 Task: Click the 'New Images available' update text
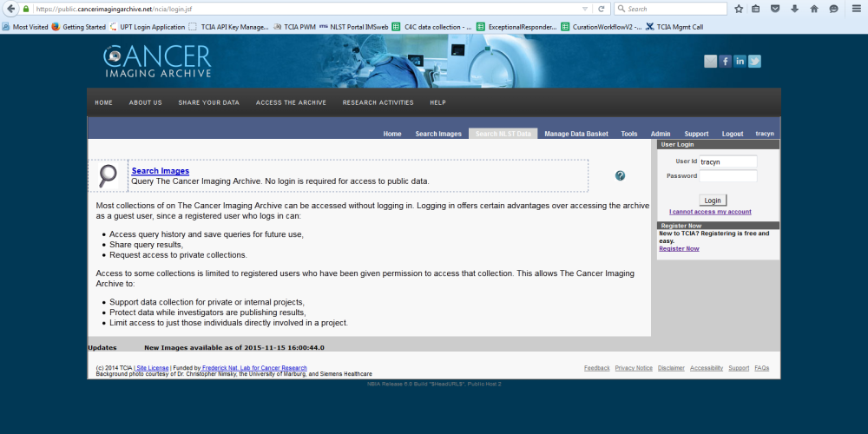click(234, 348)
